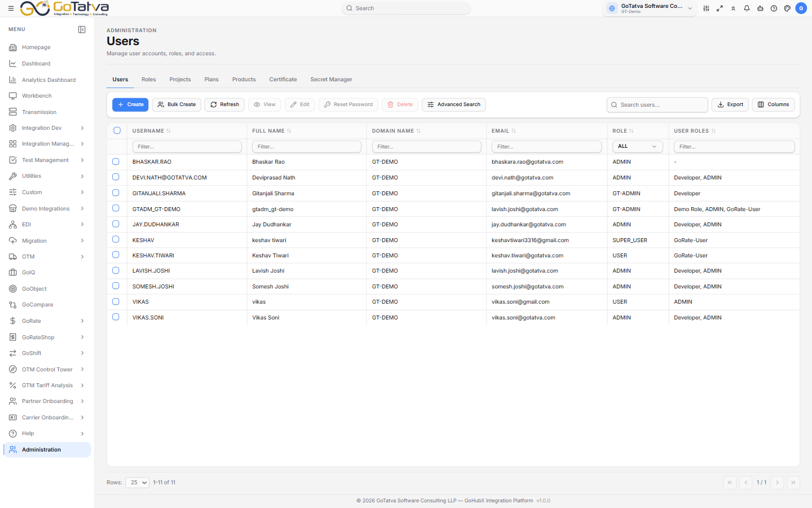Switch to the Roles tab

149,80
